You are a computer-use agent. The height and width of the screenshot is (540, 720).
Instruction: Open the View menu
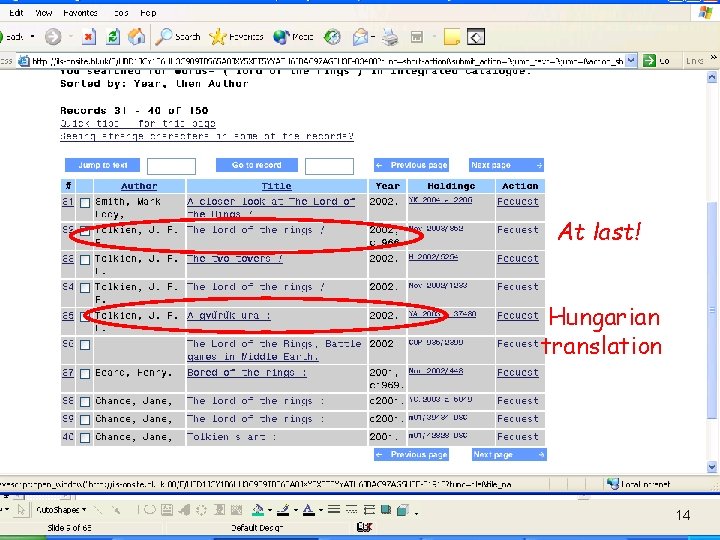[x=44, y=13]
